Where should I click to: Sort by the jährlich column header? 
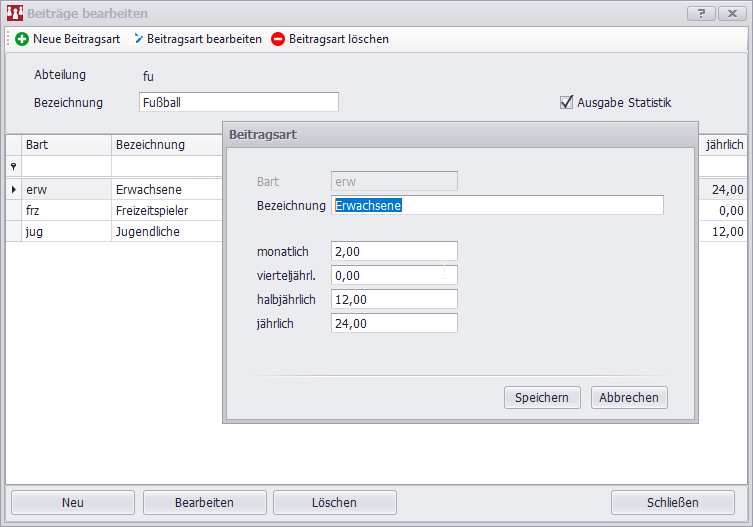[x=724, y=145]
